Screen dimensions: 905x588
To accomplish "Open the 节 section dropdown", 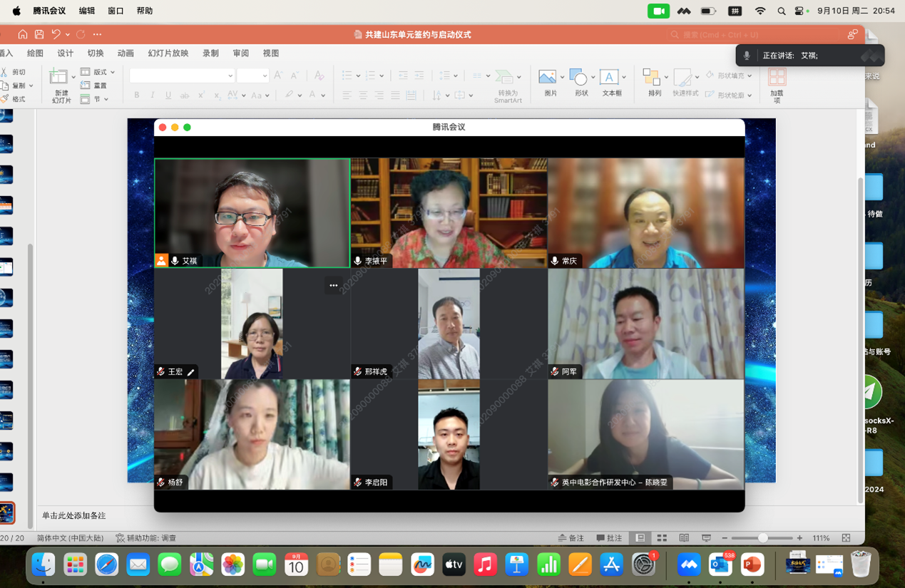I will coord(106,99).
